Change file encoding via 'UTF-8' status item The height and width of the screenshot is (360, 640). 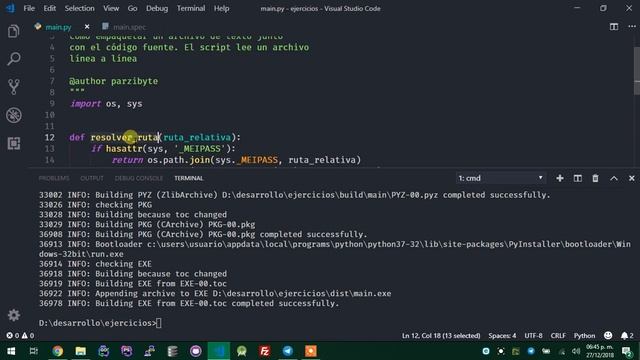(533, 336)
